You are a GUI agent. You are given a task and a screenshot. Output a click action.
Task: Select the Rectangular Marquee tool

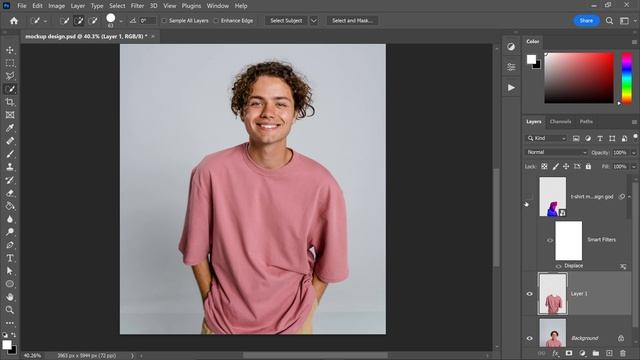point(10,63)
